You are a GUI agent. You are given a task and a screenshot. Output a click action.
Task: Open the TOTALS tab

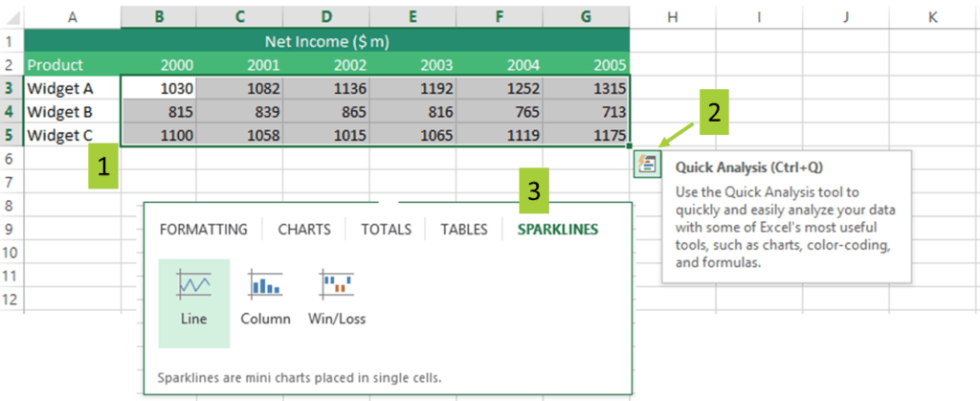pyautogui.click(x=387, y=230)
